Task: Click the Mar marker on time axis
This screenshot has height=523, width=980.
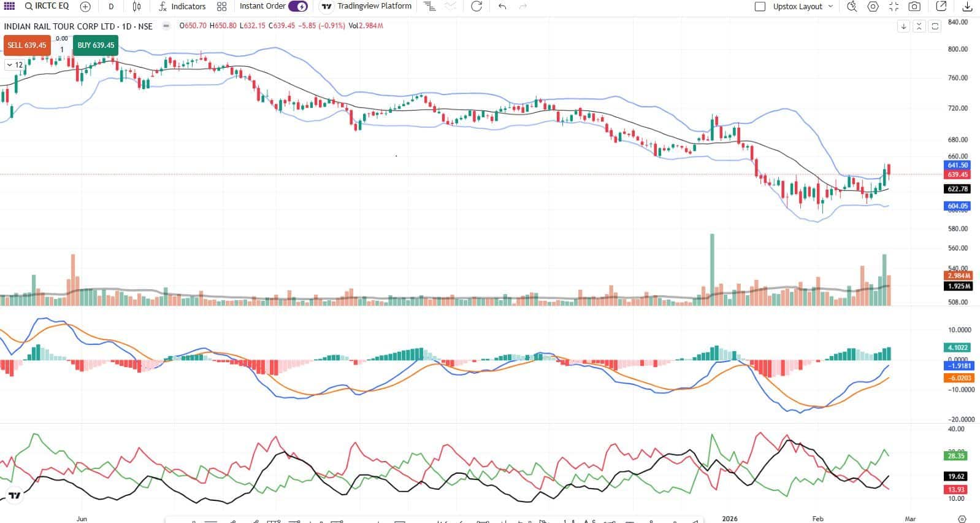Action: pos(910,519)
